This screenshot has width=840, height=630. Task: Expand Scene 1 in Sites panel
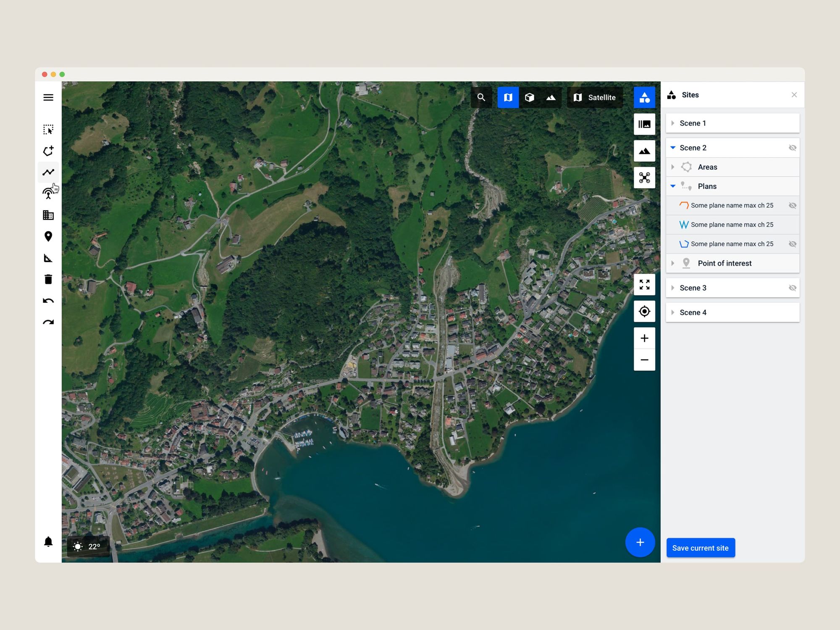(673, 123)
